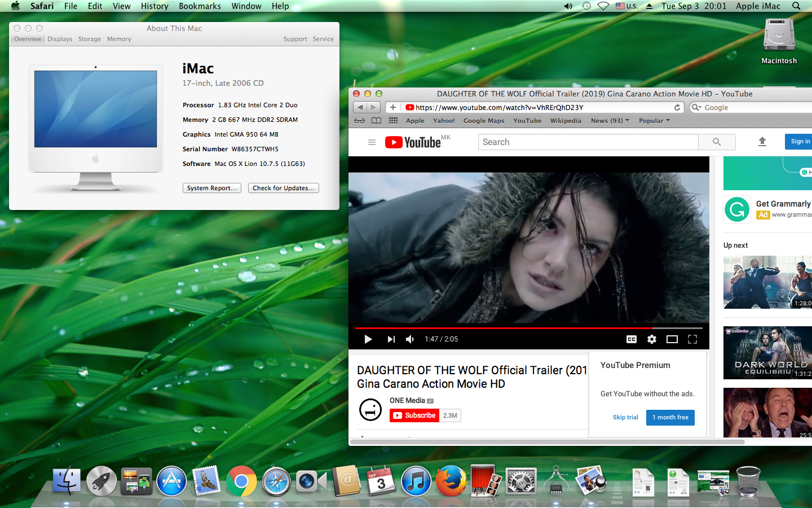Open Finder from the dock
The image size is (812, 508).
(x=67, y=481)
